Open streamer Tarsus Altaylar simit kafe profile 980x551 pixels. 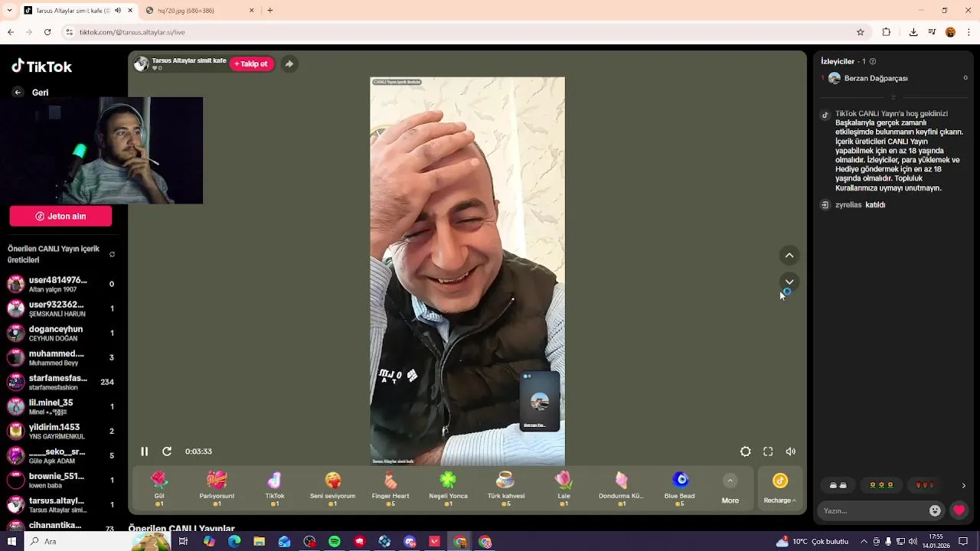point(180,64)
